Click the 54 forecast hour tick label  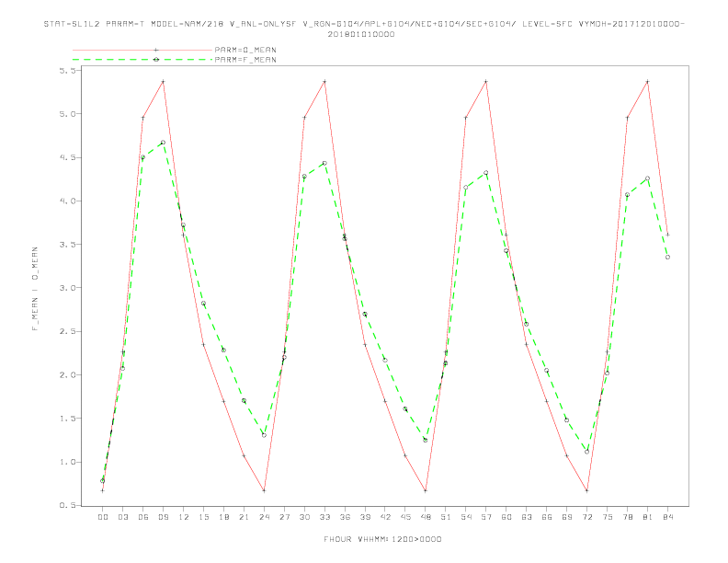click(x=466, y=517)
